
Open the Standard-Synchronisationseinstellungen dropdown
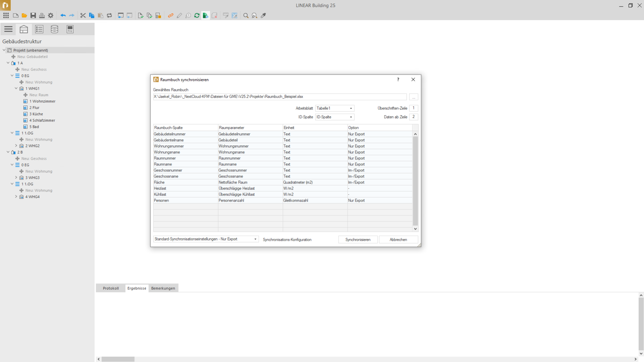[206, 239]
